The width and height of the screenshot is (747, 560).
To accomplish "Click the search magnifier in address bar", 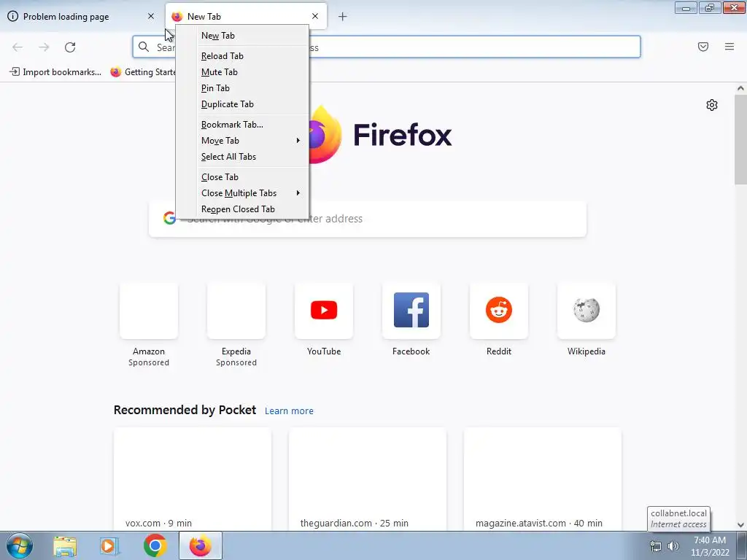I will click(144, 47).
